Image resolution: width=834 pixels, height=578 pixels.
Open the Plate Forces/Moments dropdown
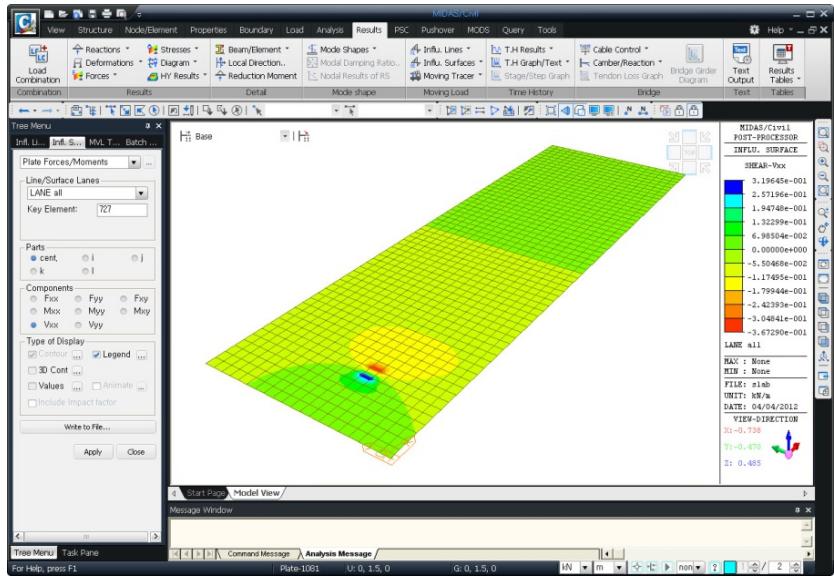click(134, 162)
